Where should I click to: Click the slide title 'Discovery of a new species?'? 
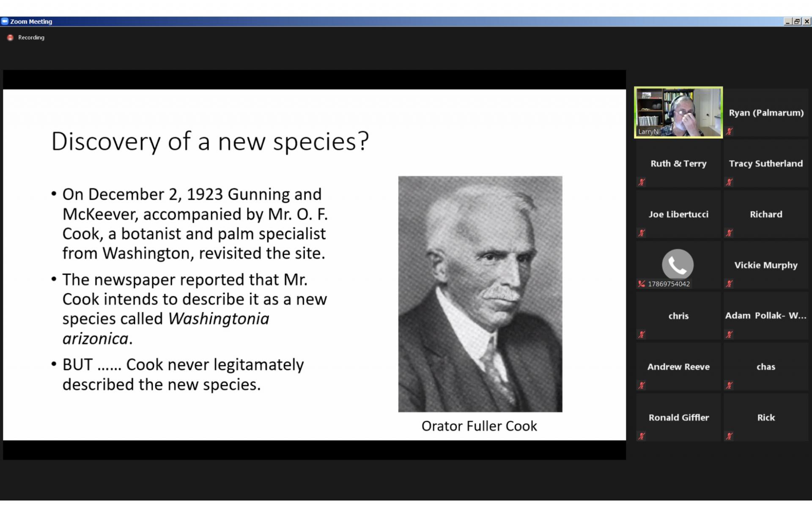pyautogui.click(x=210, y=141)
